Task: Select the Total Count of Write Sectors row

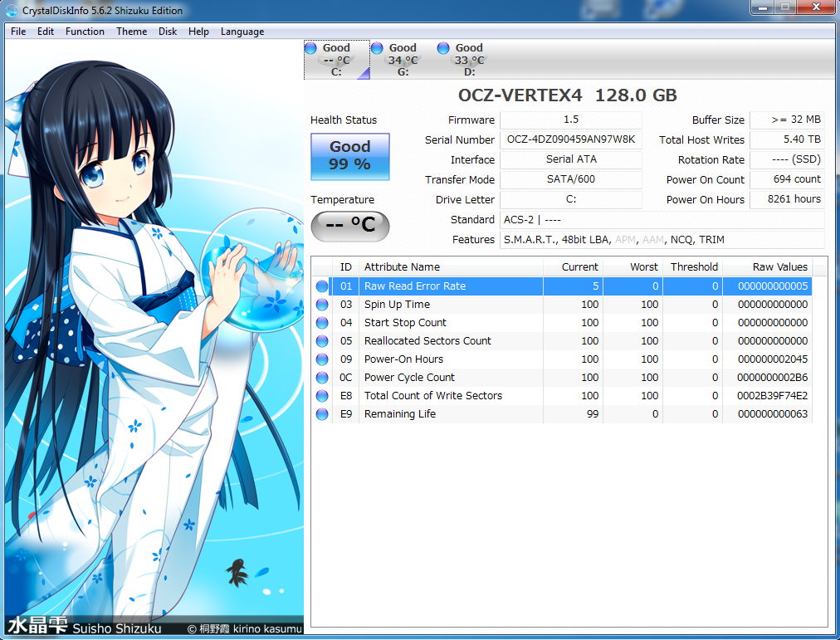Action: tap(562, 396)
